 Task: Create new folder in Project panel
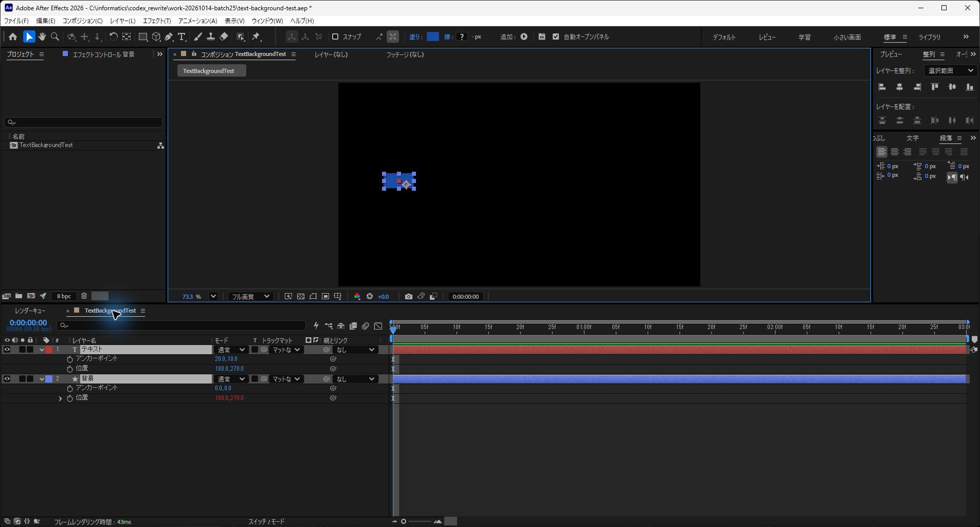click(x=19, y=296)
